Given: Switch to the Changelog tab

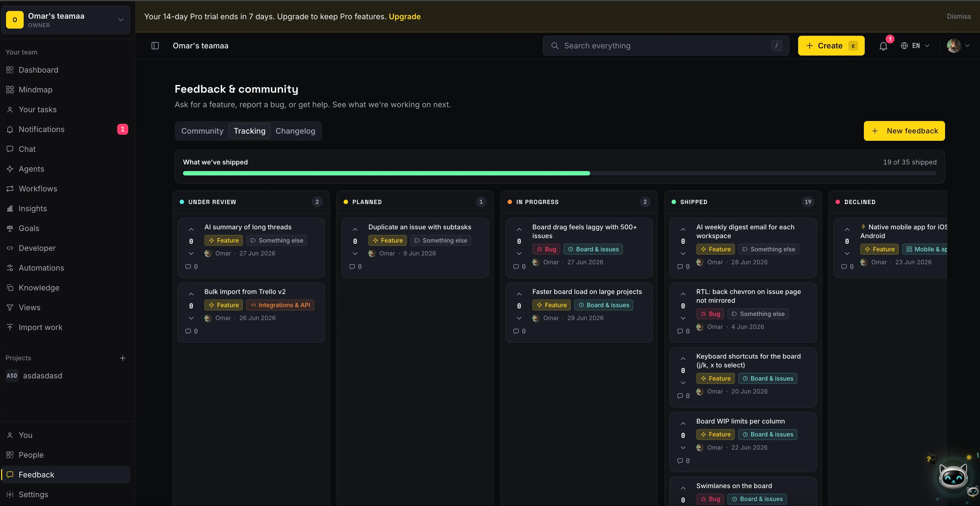Looking at the screenshot, I should 295,131.
